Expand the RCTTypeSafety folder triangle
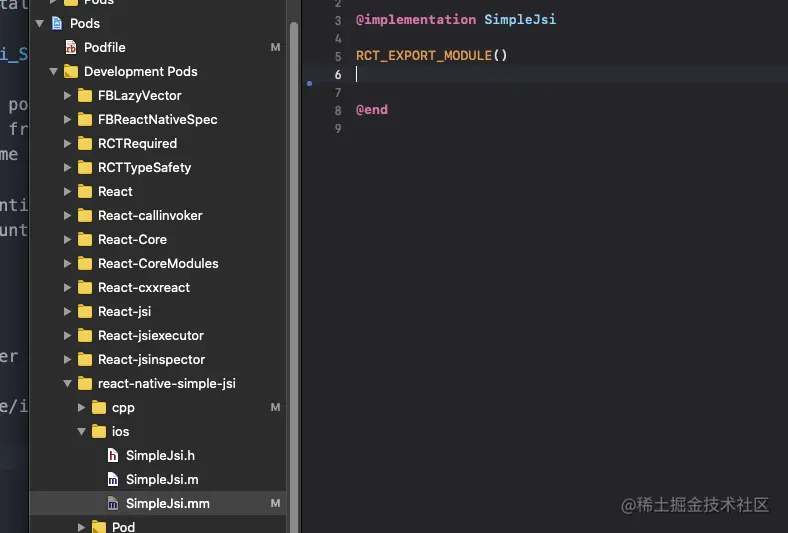This screenshot has height=533, width=788. pos(67,167)
